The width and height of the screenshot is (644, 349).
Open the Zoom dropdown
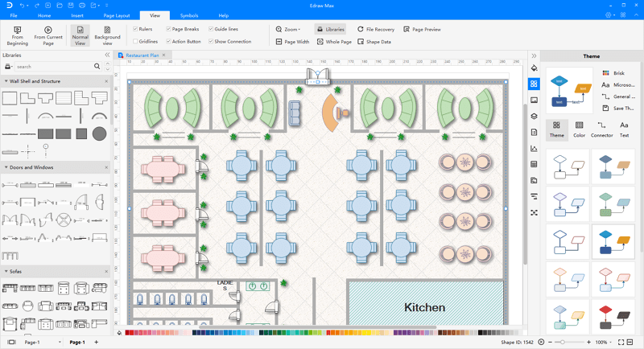pyautogui.click(x=288, y=29)
